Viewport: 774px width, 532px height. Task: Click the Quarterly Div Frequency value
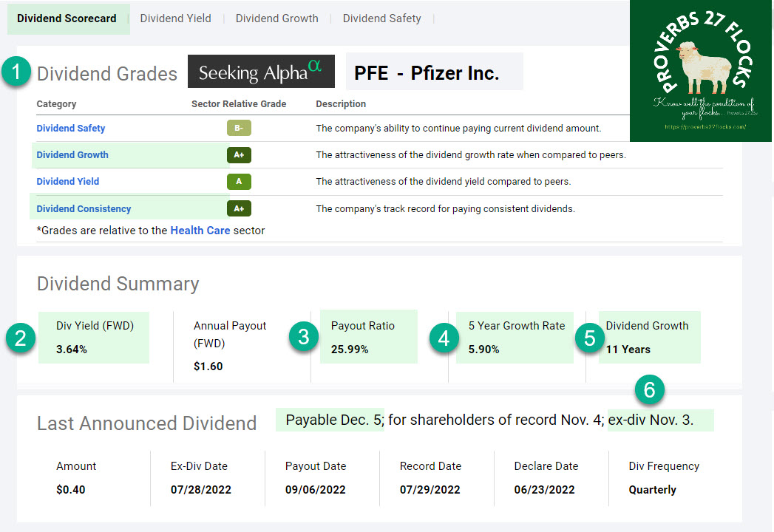(x=652, y=489)
